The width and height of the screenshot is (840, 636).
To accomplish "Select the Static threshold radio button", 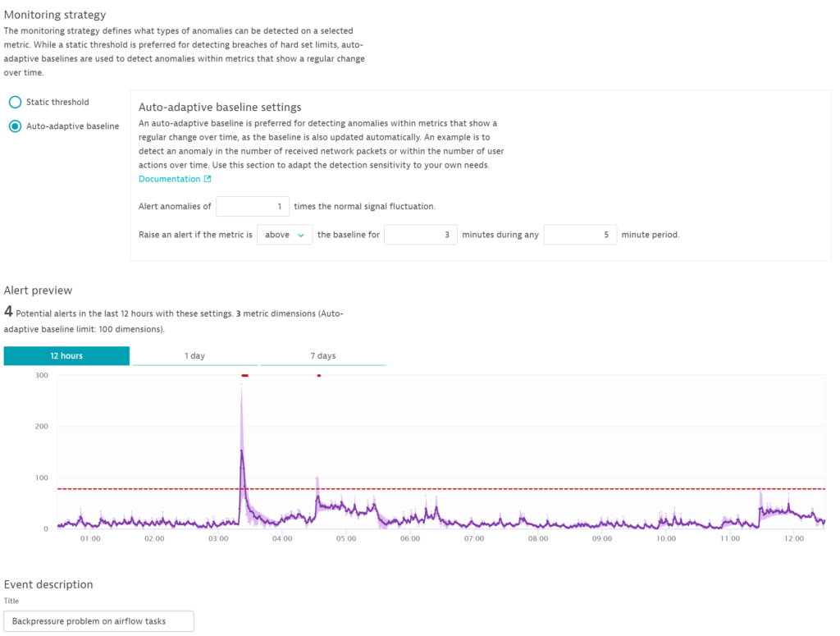I will [15, 102].
